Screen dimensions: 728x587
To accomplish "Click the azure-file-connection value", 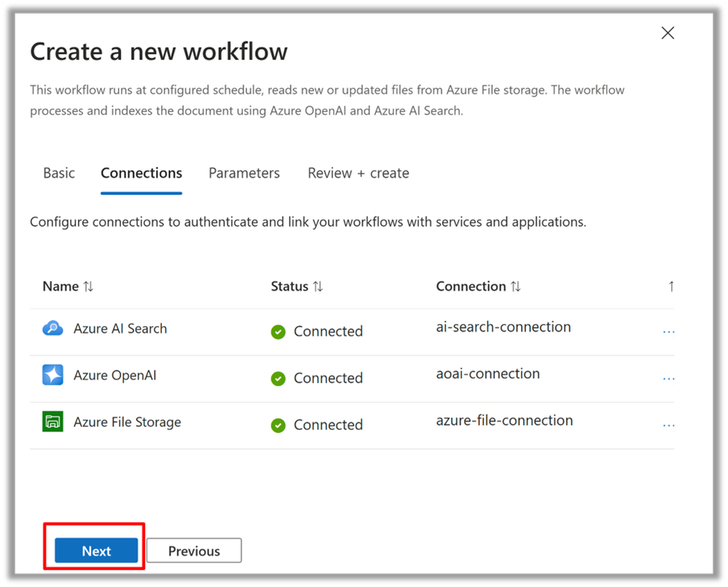I will (x=504, y=420).
